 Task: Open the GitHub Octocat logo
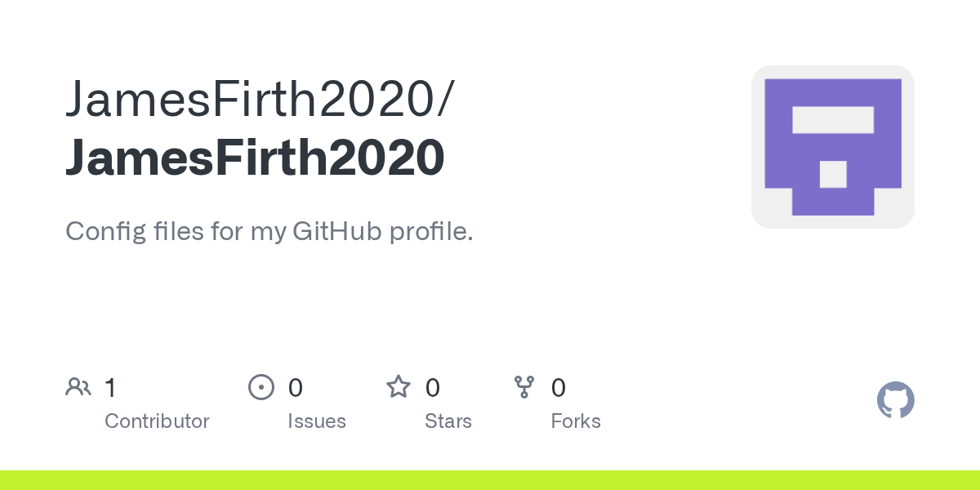pos(895,401)
